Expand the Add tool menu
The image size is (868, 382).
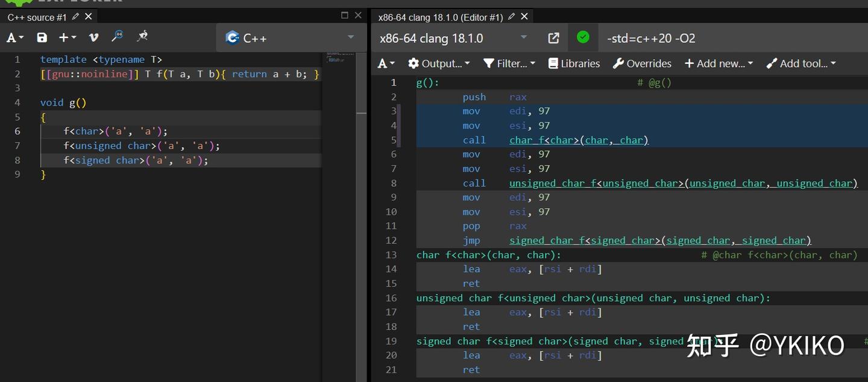[x=801, y=63]
